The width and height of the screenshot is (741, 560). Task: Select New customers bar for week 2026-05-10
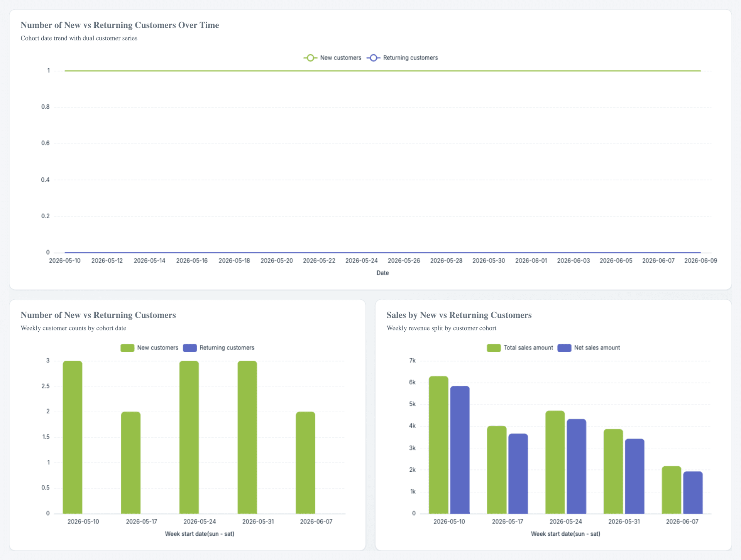click(x=73, y=437)
